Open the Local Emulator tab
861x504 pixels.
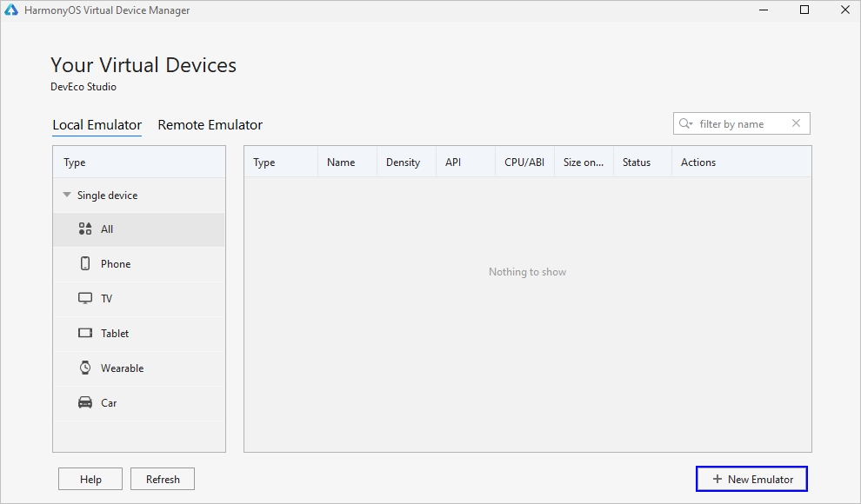coord(97,125)
